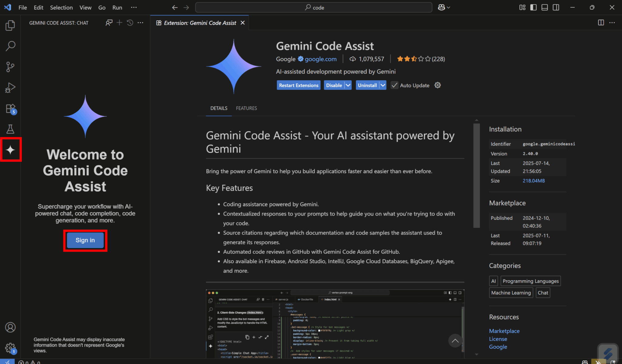Select the AI category tag

[x=494, y=281]
